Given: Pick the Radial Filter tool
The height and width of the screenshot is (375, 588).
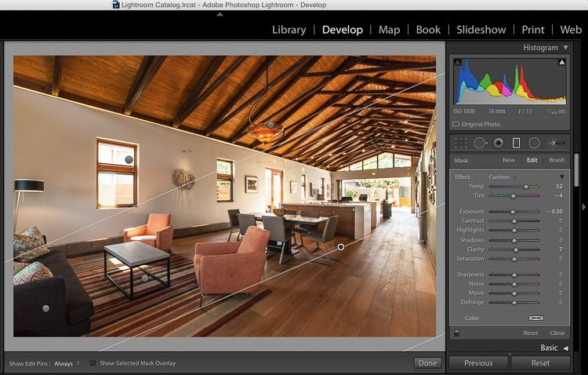Looking at the screenshot, I should (534, 143).
